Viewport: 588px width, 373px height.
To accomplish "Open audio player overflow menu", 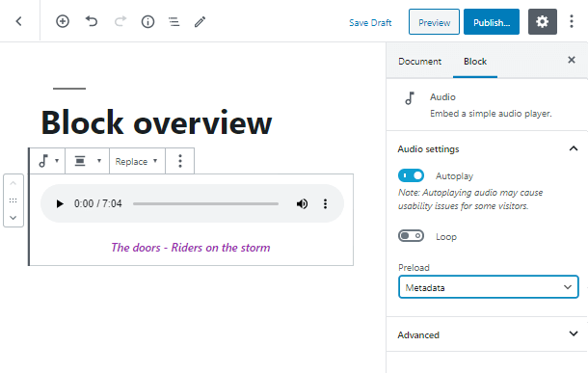I will 325,204.
